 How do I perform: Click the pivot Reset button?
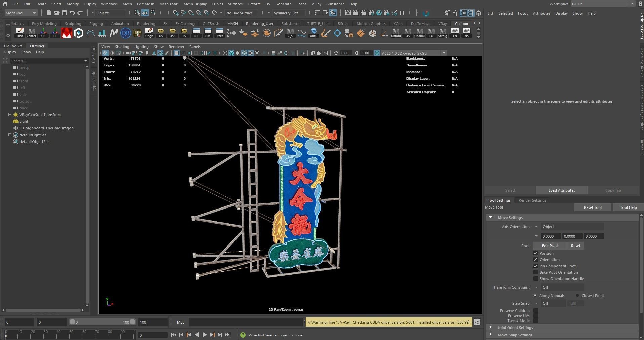(575, 246)
